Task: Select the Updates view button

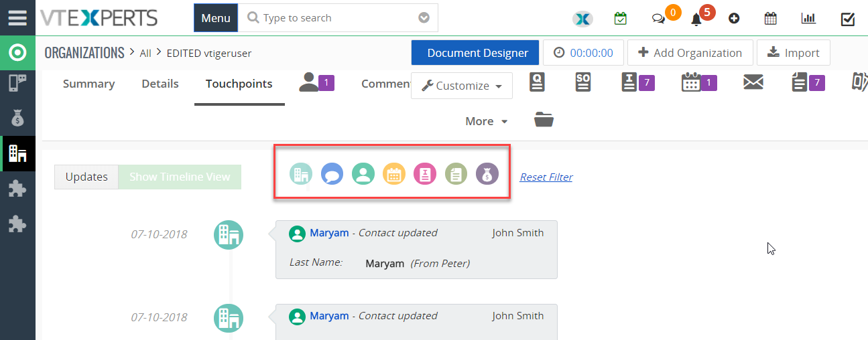Action: 86,177
